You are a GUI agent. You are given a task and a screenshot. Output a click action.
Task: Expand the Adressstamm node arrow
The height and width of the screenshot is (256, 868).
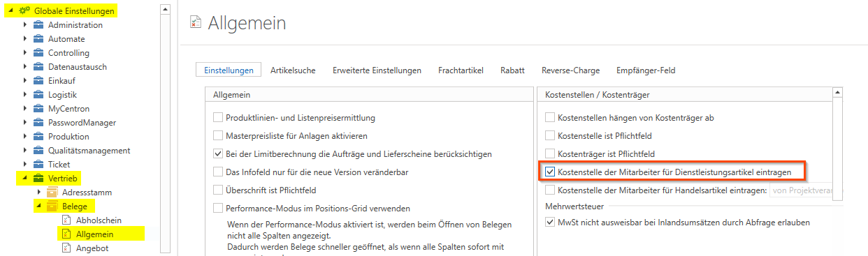[x=38, y=192]
